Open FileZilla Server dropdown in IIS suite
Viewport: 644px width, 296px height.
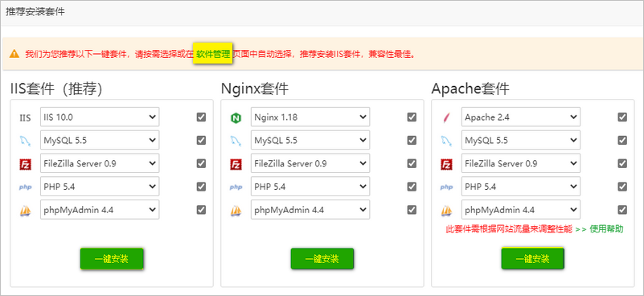[x=100, y=163]
